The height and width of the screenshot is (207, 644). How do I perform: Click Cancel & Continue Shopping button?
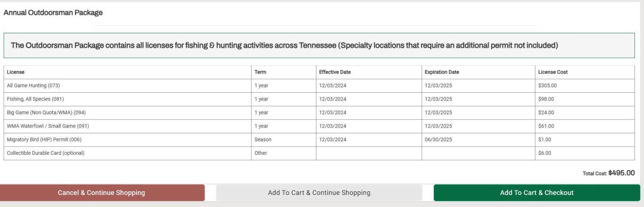pos(101,193)
